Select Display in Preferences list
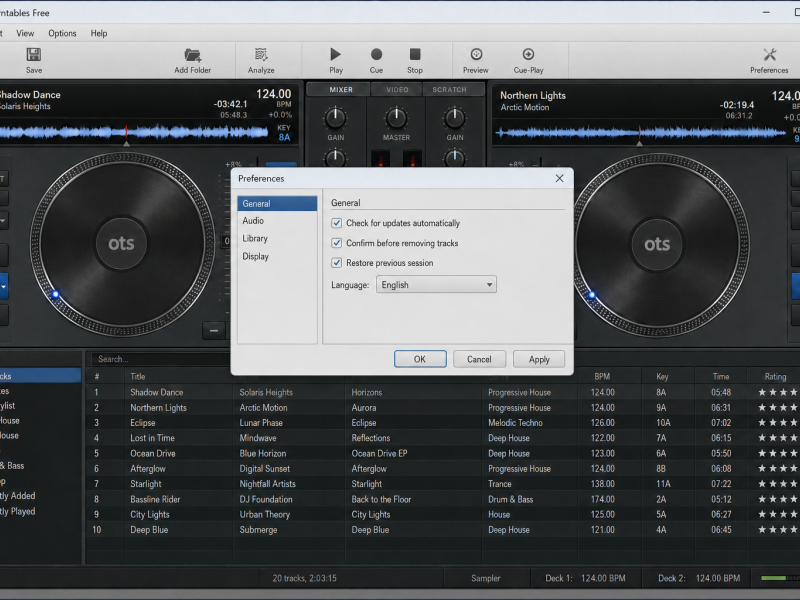The image size is (800, 600). pyautogui.click(x=277, y=256)
